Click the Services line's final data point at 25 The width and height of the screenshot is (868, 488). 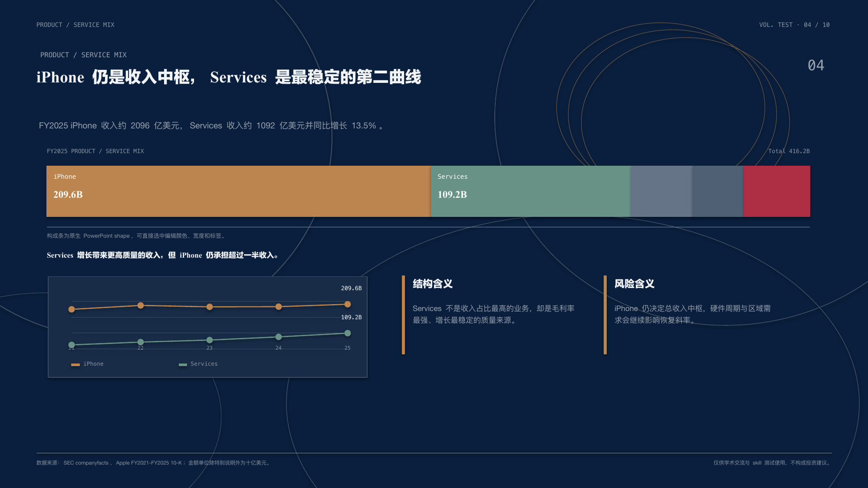coord(348,333)
